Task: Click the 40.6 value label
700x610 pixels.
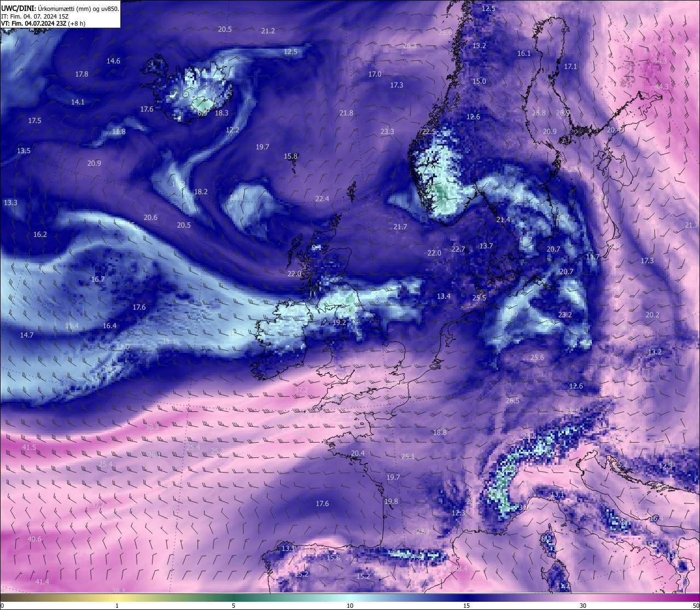Action: pyautogui.click(x=34, y=539)
